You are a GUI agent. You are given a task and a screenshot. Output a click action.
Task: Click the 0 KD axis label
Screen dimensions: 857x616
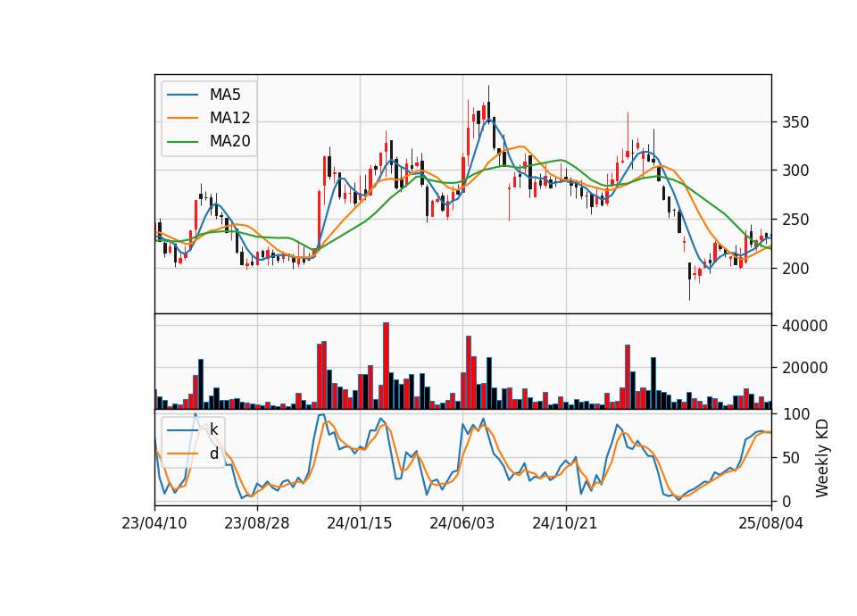click(x=787, y=501)
